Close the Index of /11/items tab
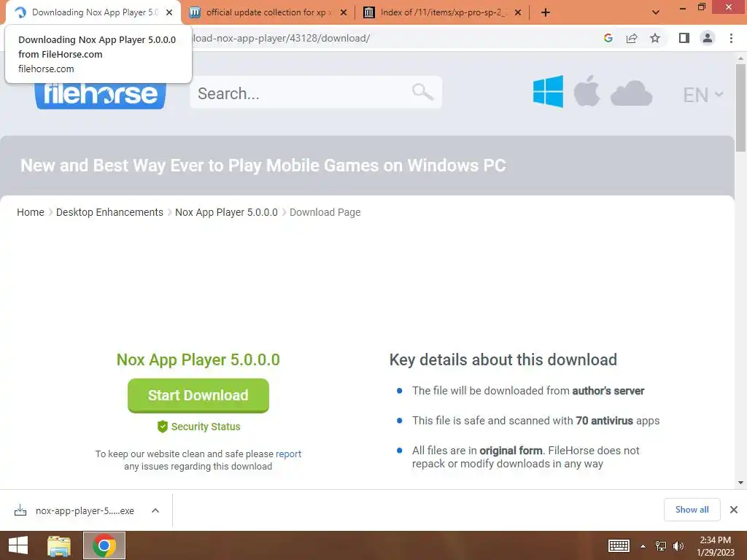This screenshot has height=560, width=747. pyautogui.click(x=518, y=13)
